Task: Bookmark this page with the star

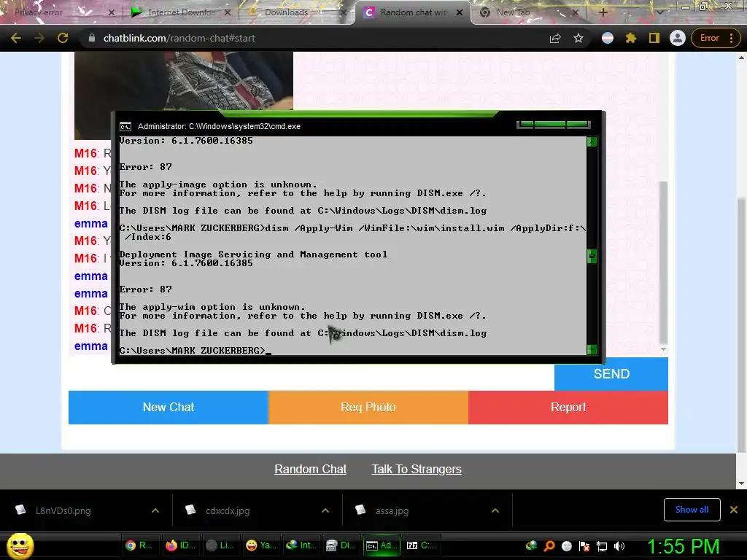Action: (x=578, y=38)
